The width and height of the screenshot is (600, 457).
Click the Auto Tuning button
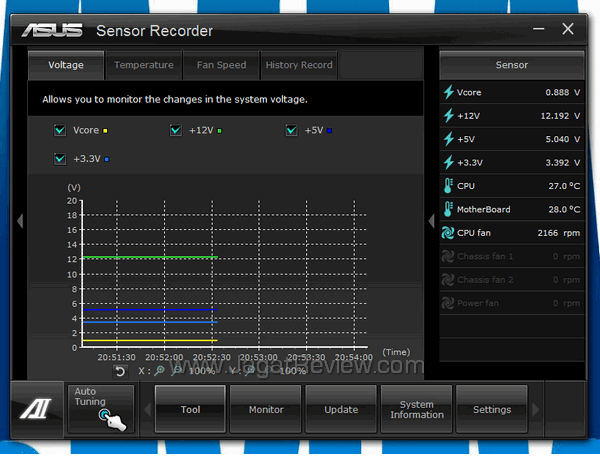(x=101, y=409)
